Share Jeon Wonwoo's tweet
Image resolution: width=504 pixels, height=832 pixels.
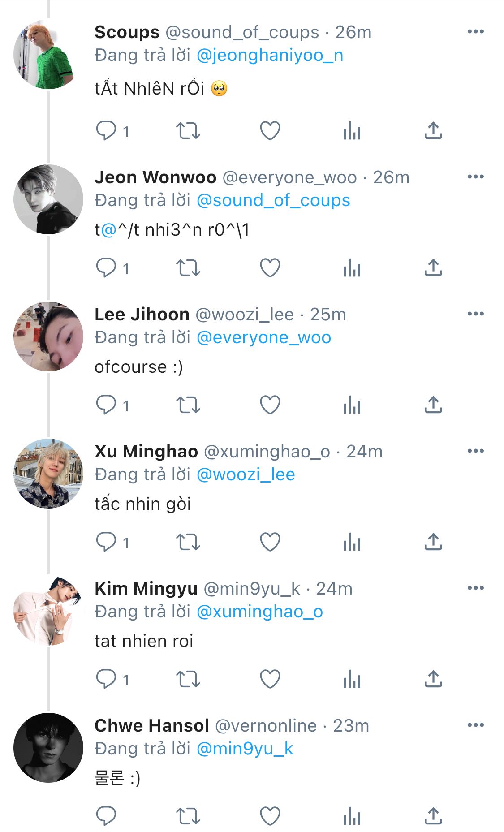click(x=433, y=268)
